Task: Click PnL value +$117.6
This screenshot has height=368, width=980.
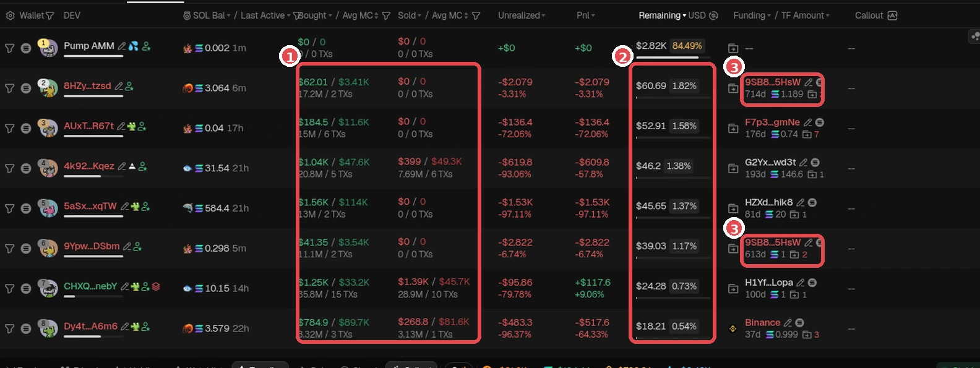Action: pyautogui.click(x=593, y=283)
